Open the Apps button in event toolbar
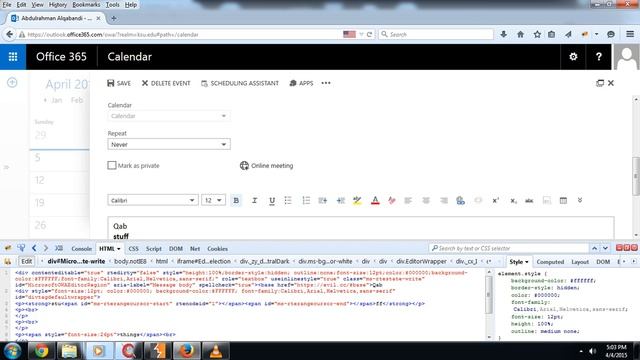 (301, 83)
